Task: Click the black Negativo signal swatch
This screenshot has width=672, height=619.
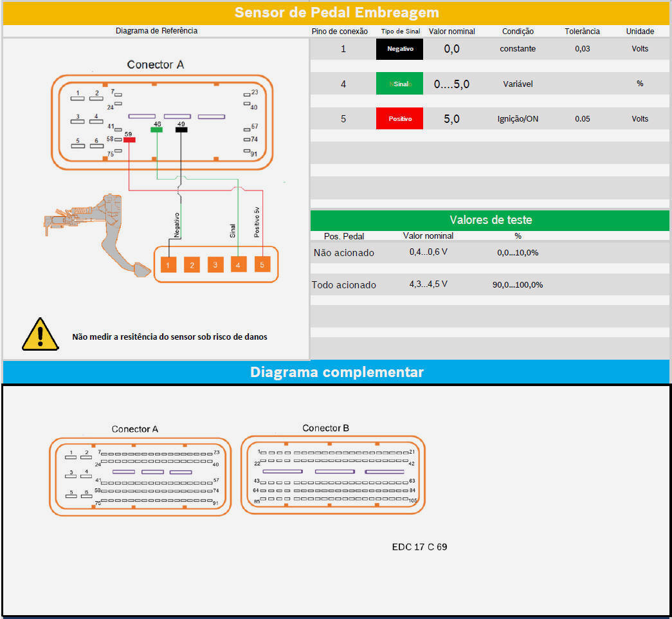Action: click(399, 49)
